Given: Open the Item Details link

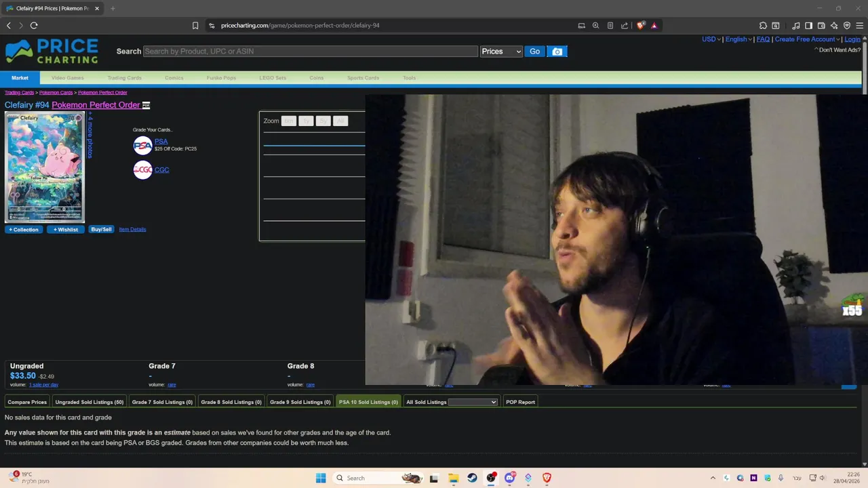Looking at the screenshot, I should coord(132,230).
